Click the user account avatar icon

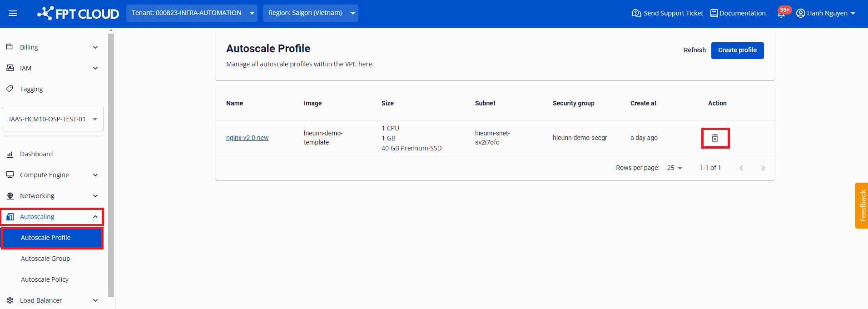(801, 13)
